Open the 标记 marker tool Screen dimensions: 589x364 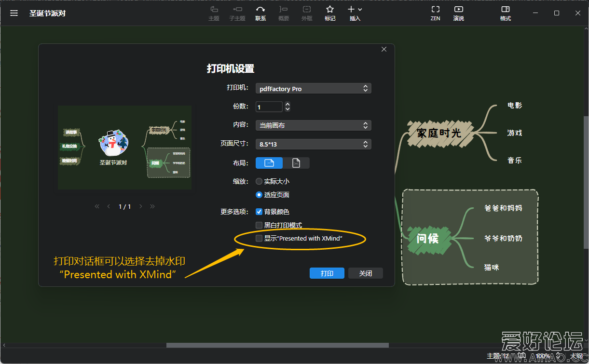tap(330, 13)
